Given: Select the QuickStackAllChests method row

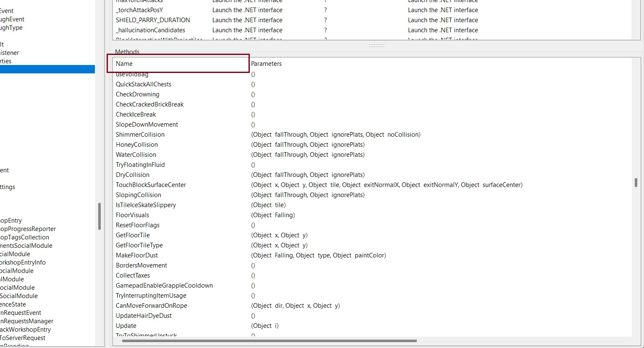Looking at the screenshot, I should tap(144, 84).
